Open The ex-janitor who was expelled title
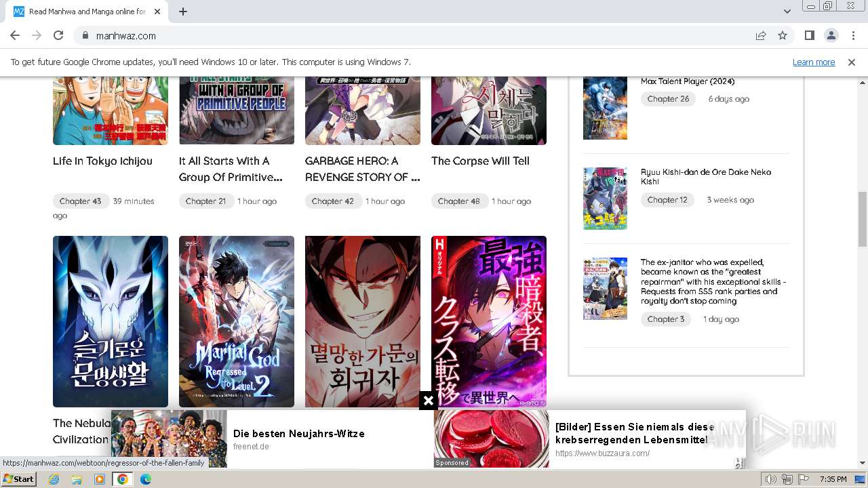Screen dimensions: 868x488 713,281
